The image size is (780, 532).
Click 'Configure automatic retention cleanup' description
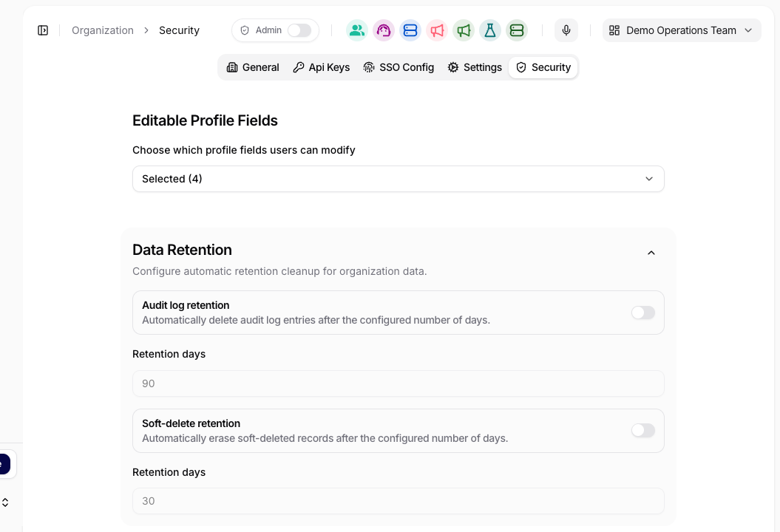[x=279, y=271]
